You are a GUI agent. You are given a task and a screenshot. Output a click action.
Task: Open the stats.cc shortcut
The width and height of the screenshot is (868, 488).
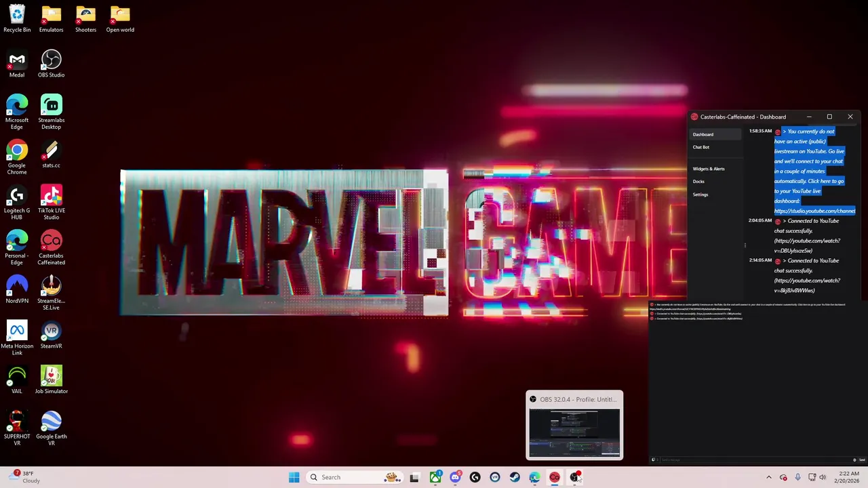[51, 155]
